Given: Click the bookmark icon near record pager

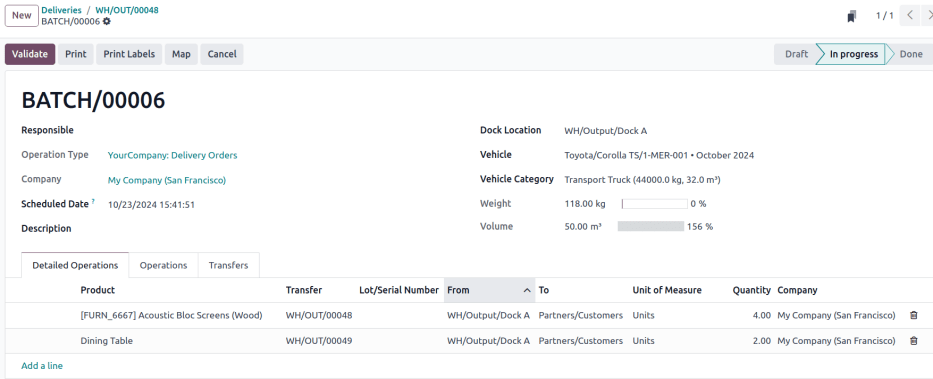Looking at the screenshot, I should coord(851,16).
